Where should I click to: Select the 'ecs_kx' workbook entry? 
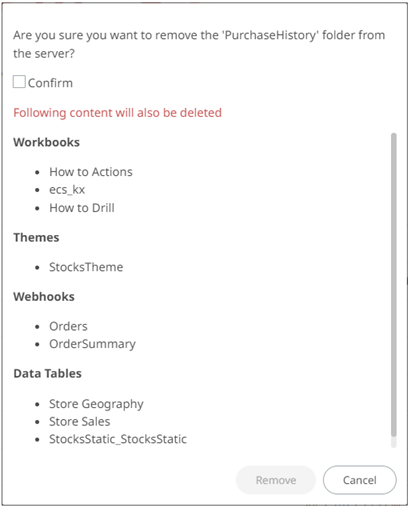(67, 190)
